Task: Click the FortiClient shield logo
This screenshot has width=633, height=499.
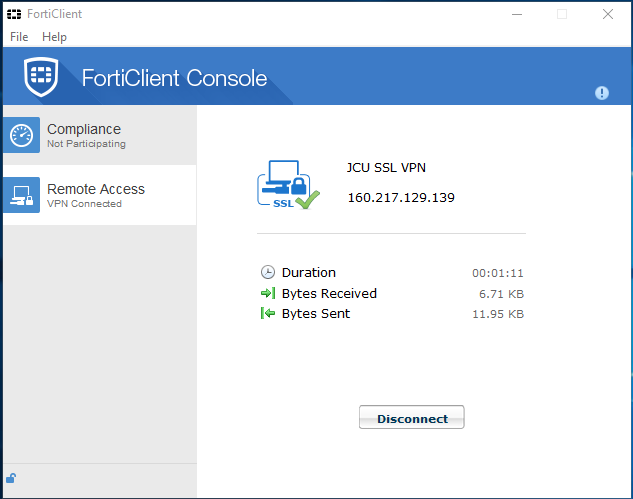Action: (x=41, y=77)
